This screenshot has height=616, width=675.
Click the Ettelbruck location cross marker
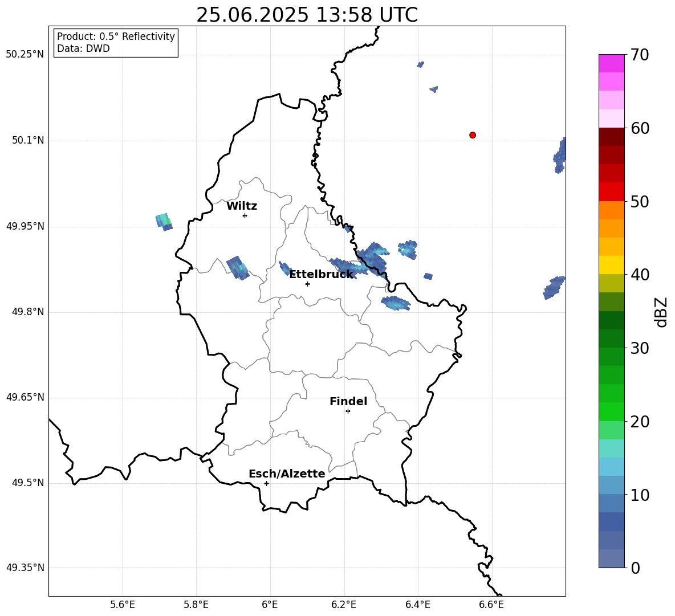click(307, 284)
